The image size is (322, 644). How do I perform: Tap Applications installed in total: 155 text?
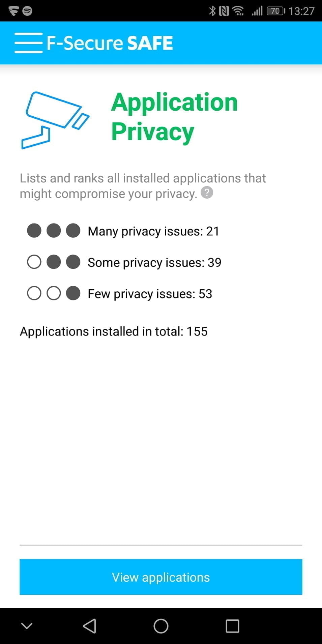coord(114,331)
